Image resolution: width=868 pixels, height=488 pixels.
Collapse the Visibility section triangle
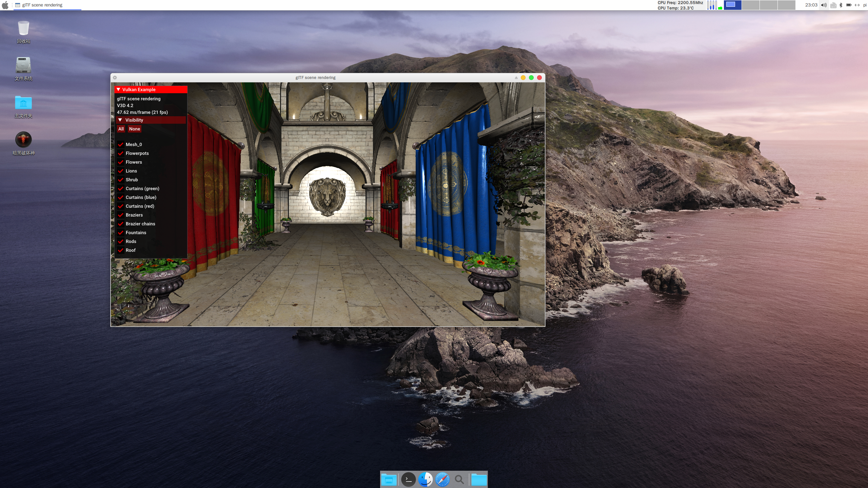click(120, 120)
